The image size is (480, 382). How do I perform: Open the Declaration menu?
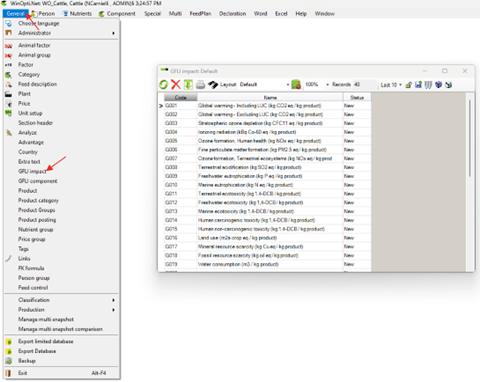[x=233, y=14]
